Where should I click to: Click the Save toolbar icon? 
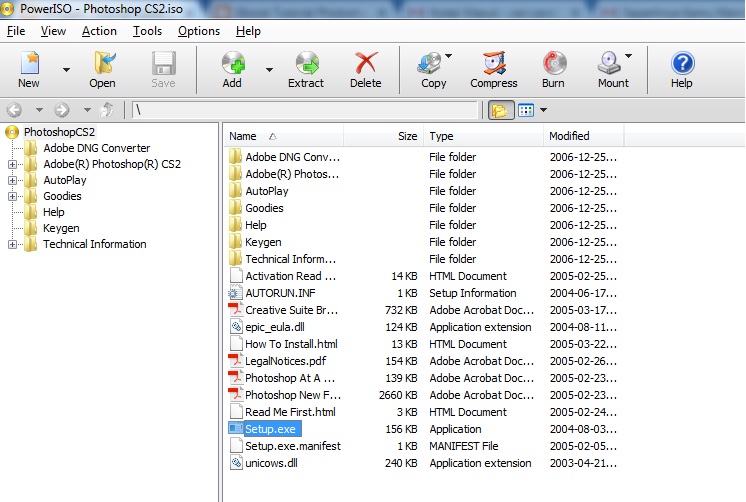(x=163, y=63)
